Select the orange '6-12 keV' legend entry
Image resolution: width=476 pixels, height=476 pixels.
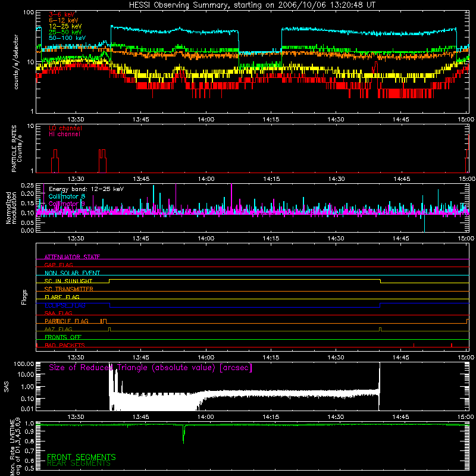coord(64,20)
